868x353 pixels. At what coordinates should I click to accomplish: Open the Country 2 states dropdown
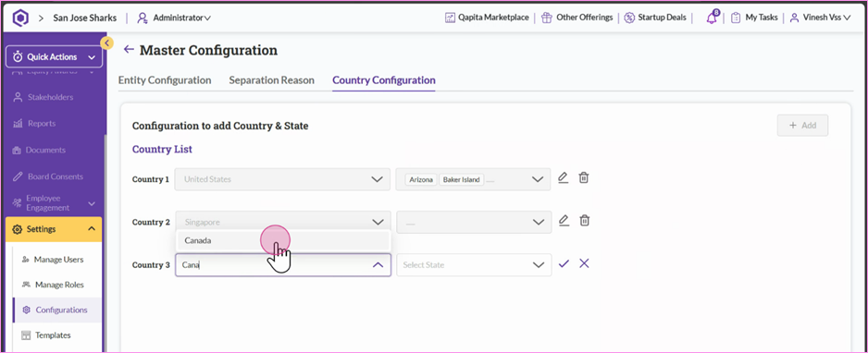[x=475, y=222]
